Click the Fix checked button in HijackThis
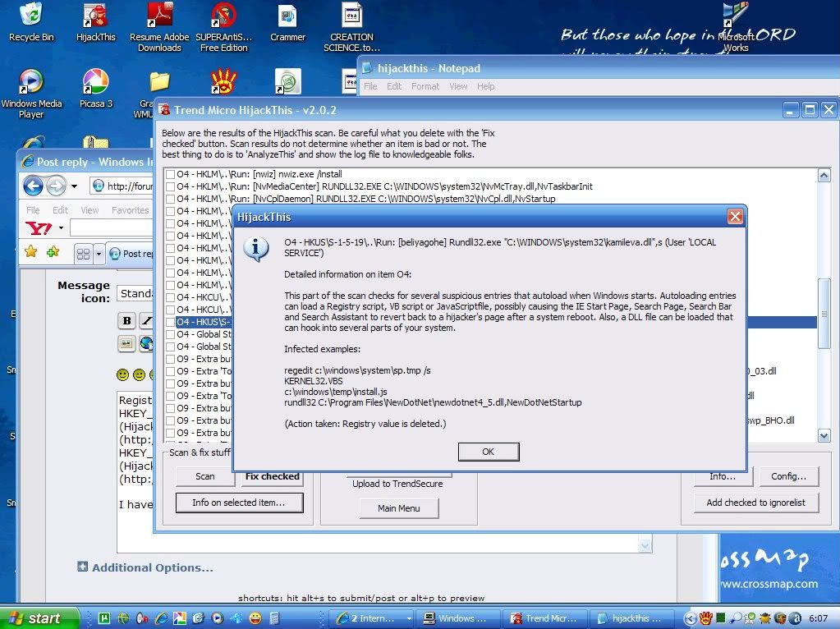Viewport: 840px width, 629px height. [x=272, y=476]
